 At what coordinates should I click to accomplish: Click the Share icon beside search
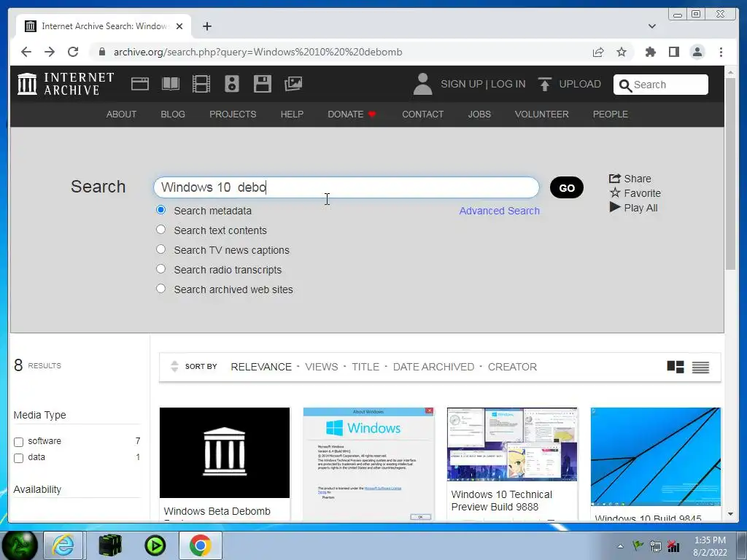[x=614, y=179]
